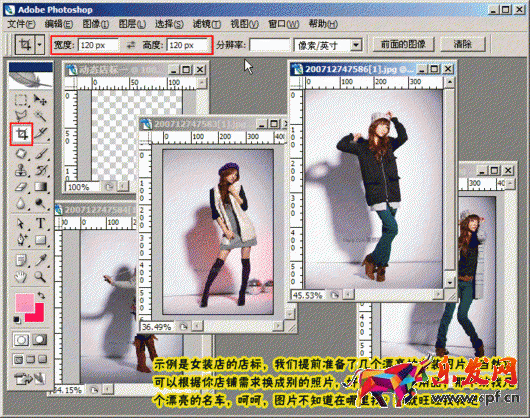Screen dimensions: 530x418
Task: Select the Crop tool in toolbox
Action: 22,134
